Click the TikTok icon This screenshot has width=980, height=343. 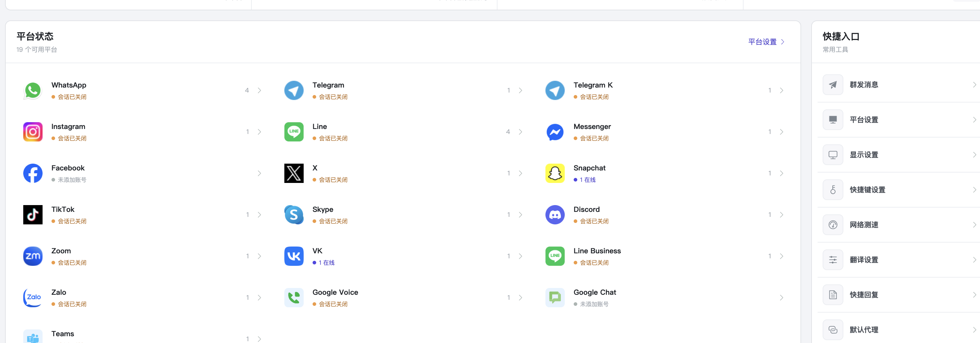[x=33, y=215]
